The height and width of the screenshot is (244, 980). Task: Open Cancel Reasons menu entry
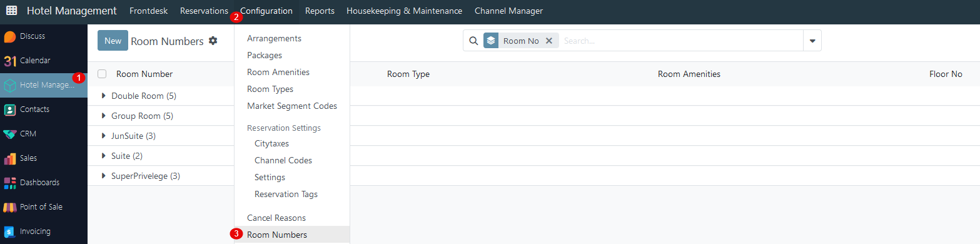(276, 218)
